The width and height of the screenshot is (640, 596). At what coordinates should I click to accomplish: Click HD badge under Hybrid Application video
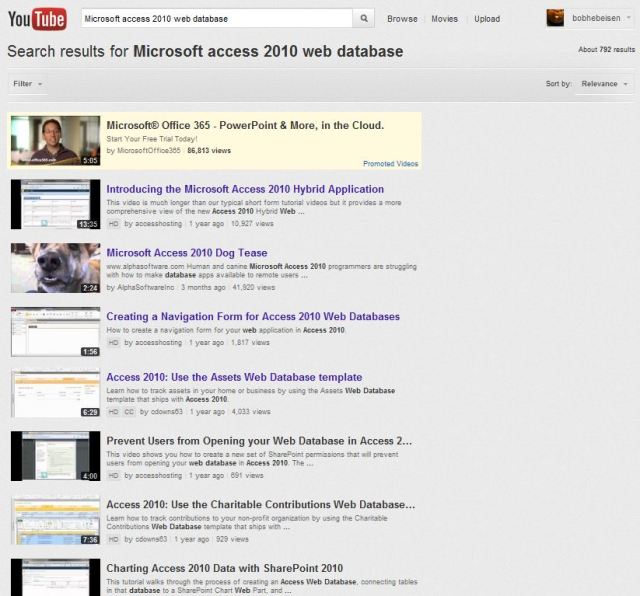[113, 224]
